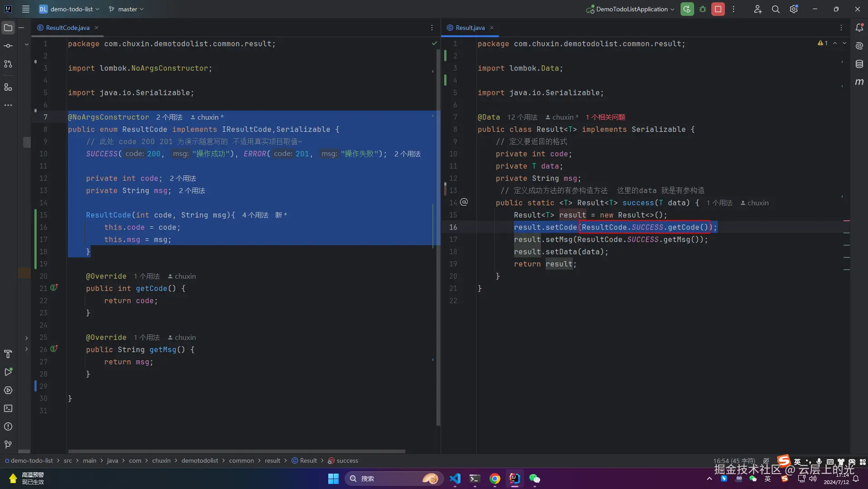
Task: Jump to next highlighted problem in Result.java
Action: tap(844, 44)
